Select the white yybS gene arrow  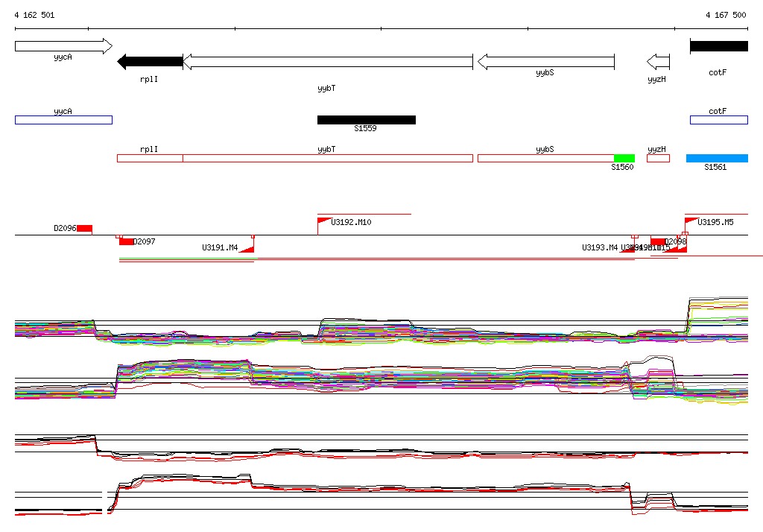click(x=546, y=62)
